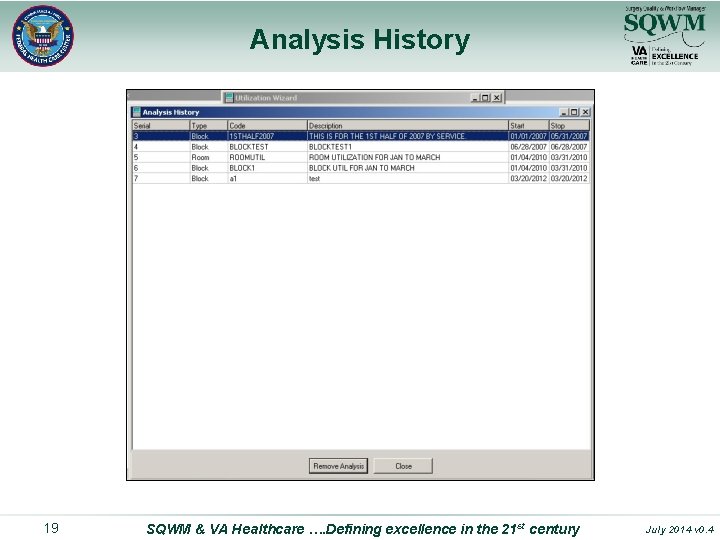Select row with code 1STHALF2007
720x540 pixels.
coord(360,136)
